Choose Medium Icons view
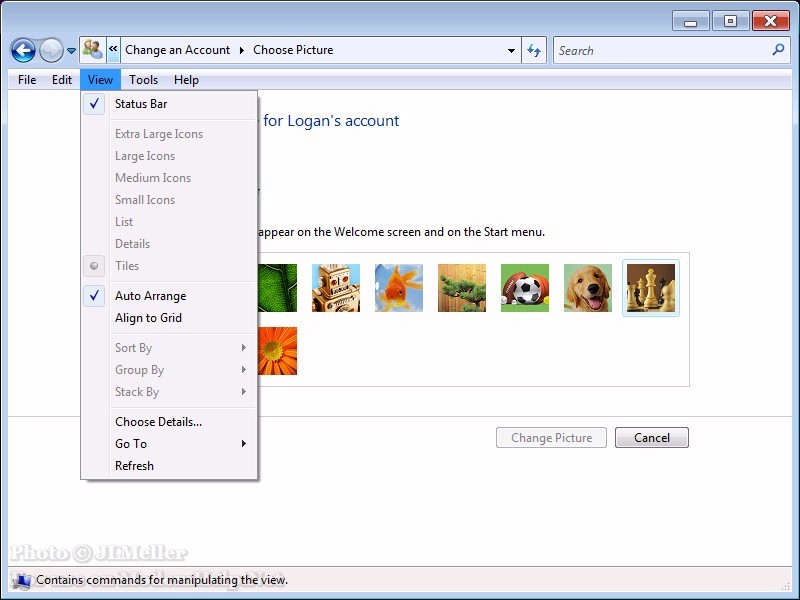Viewport: 800px width, 600px height. (169, 178)
